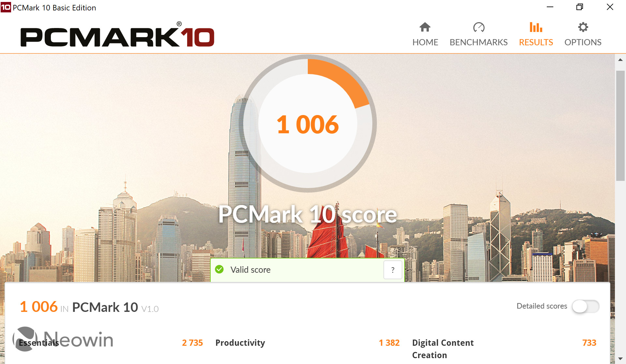Select the Results bar chart icon
Image resolution: width=626 pixels, height=364 pixels.
(x=536, y=27)
